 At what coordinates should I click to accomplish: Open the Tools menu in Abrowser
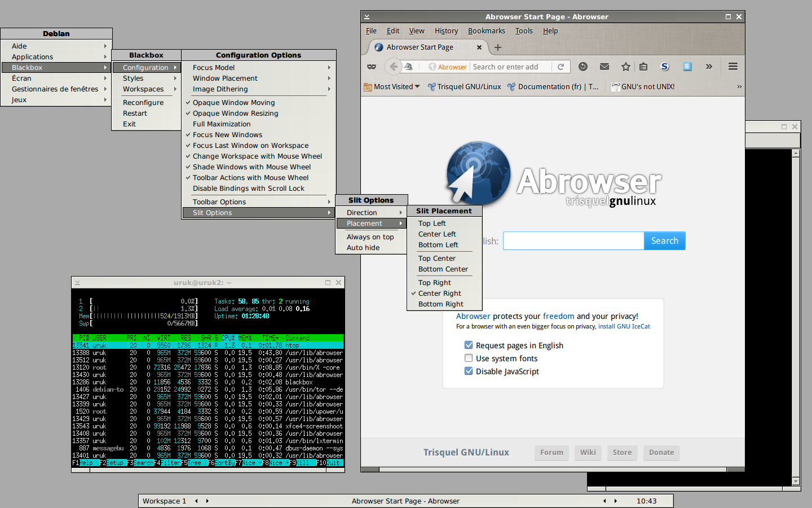523,31
